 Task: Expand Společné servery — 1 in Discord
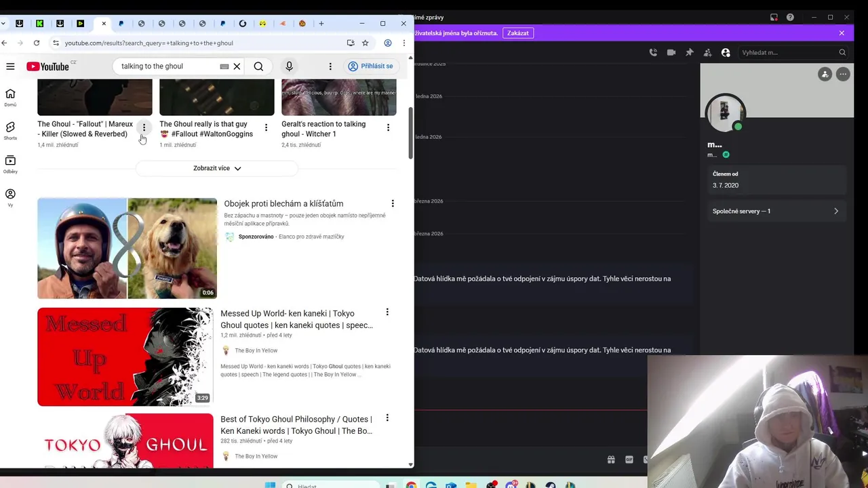click(x=776, y=211)
